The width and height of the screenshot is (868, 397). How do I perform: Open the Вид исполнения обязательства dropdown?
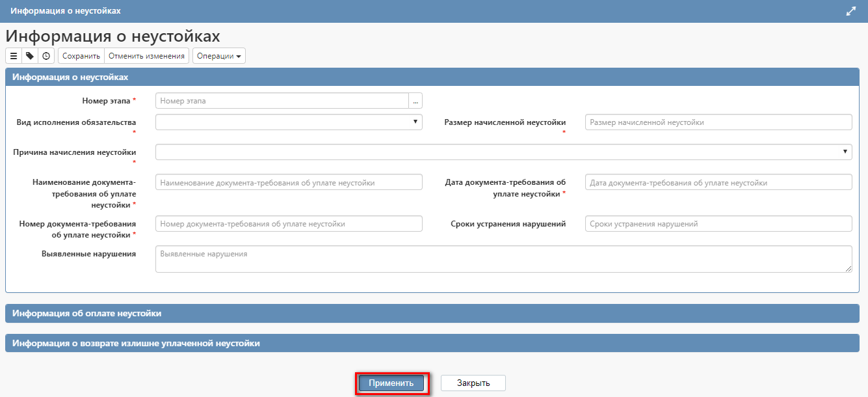point(289,122)
